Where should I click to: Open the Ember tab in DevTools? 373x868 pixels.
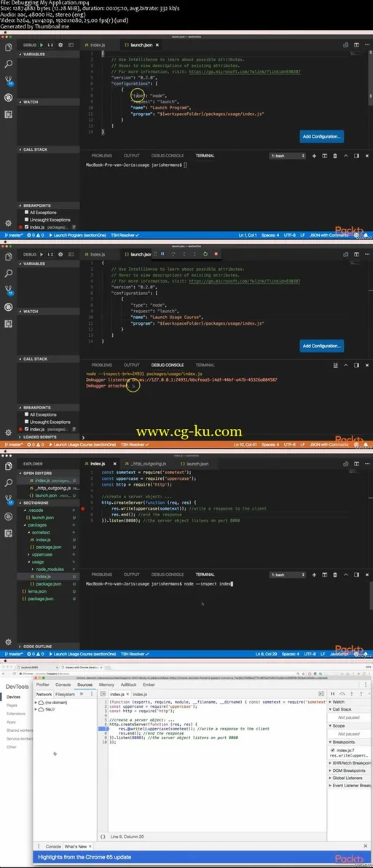pyautogui.click(x=149, y=684)
